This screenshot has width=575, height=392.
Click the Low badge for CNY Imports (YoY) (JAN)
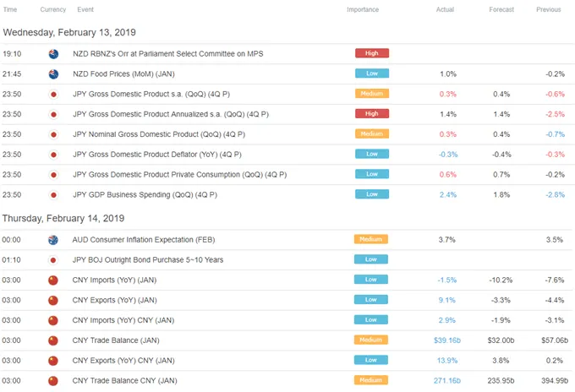[370, 280]
